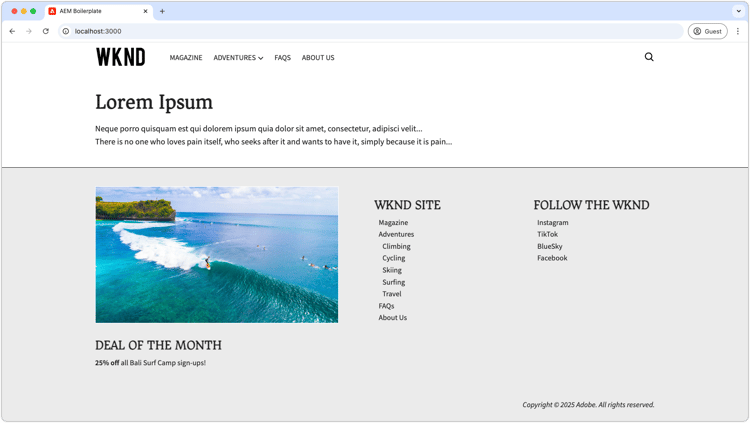This screenshot has height=423, width=750.
Task: Click the WKND SITE heading
Action: (407, 205)
